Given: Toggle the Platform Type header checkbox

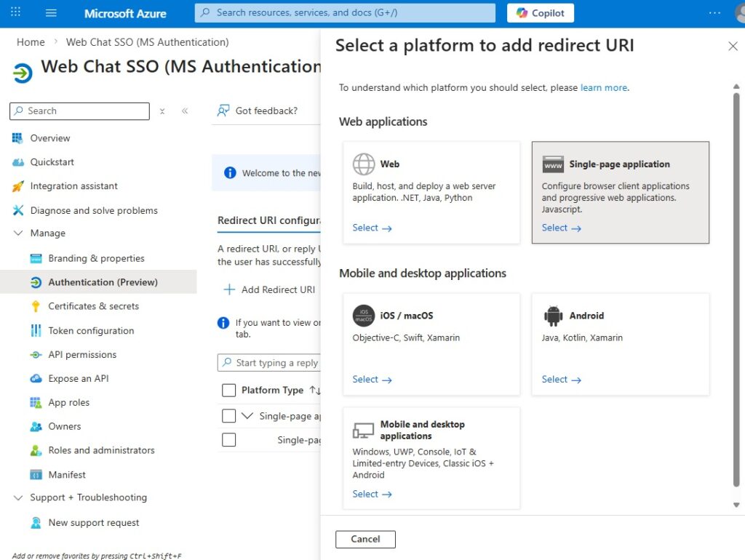Looking at the screenshot, I should click(x=228, y=391).
